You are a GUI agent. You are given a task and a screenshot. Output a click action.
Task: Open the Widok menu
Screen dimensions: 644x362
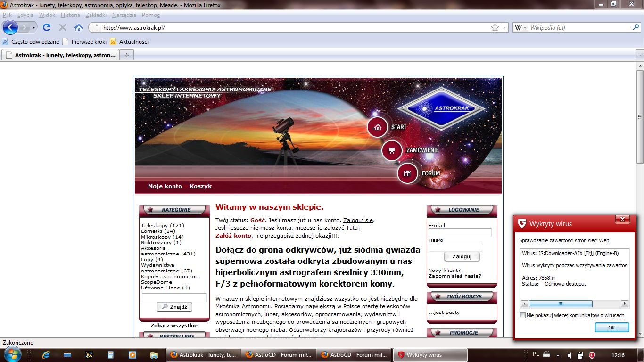click(x=47, y=15)
